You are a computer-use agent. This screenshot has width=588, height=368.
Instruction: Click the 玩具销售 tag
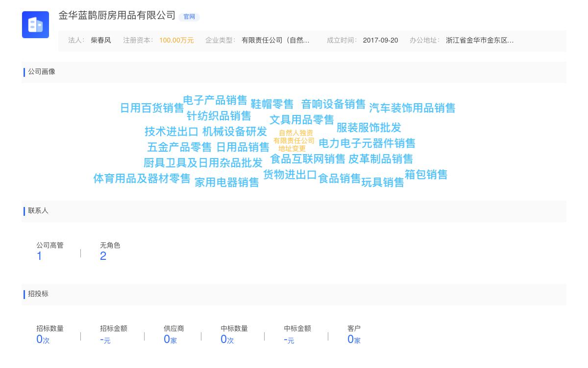click(x=383, y=183)
